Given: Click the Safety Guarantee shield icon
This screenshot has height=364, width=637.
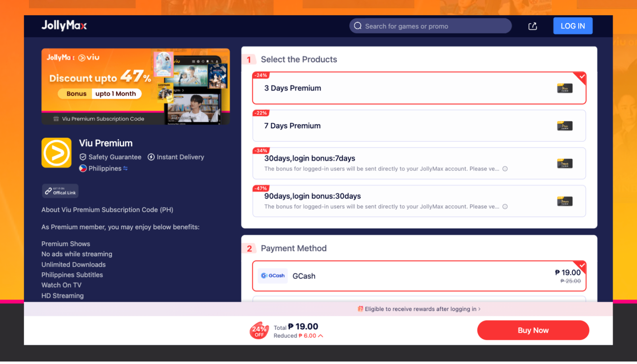Looking at the screenshot, I should click(x=83, y=157).
